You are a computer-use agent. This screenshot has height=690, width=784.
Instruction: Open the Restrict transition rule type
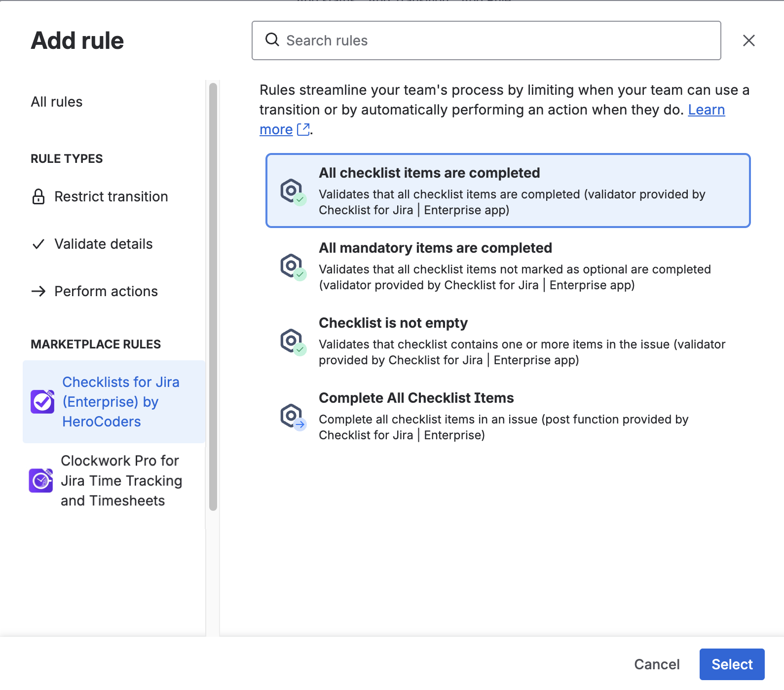click(x=111, y=196)
